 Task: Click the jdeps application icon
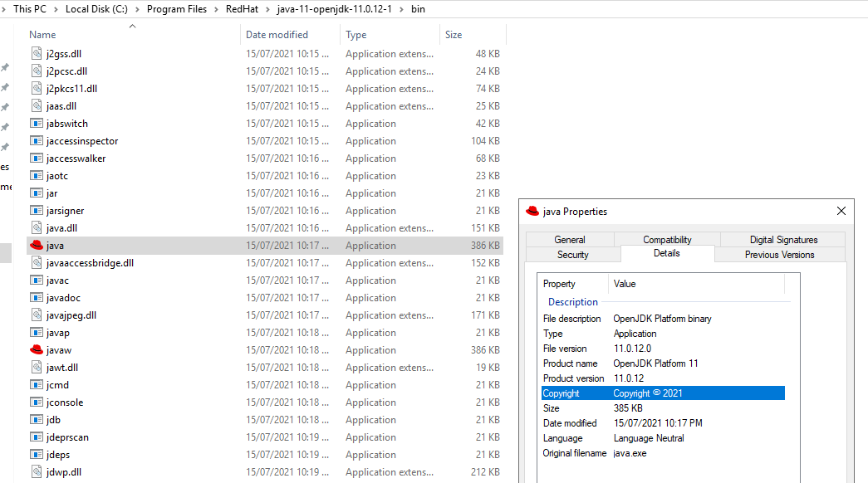click(37, 455)
